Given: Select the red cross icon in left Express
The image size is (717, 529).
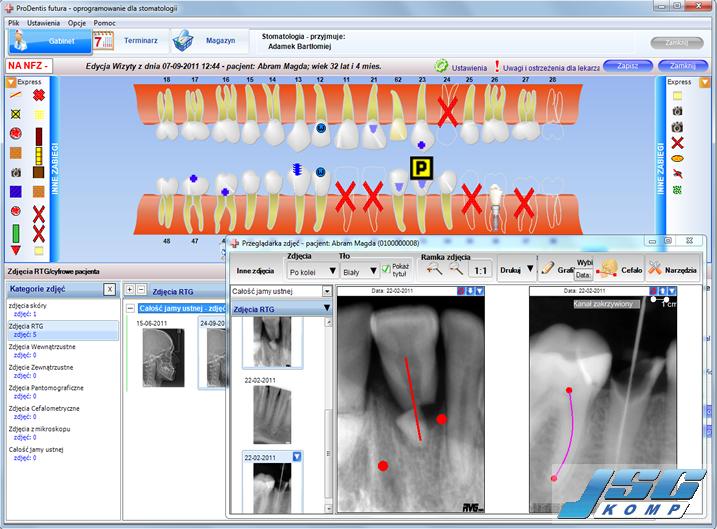Looking at the screenshot, I should click(x=39, y=95).
